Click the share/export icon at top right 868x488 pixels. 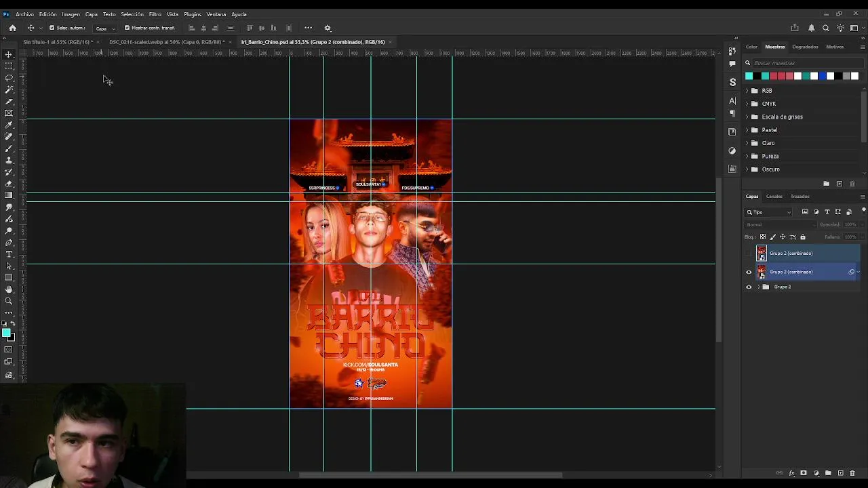pyautogui.click(x=795, y=28)
